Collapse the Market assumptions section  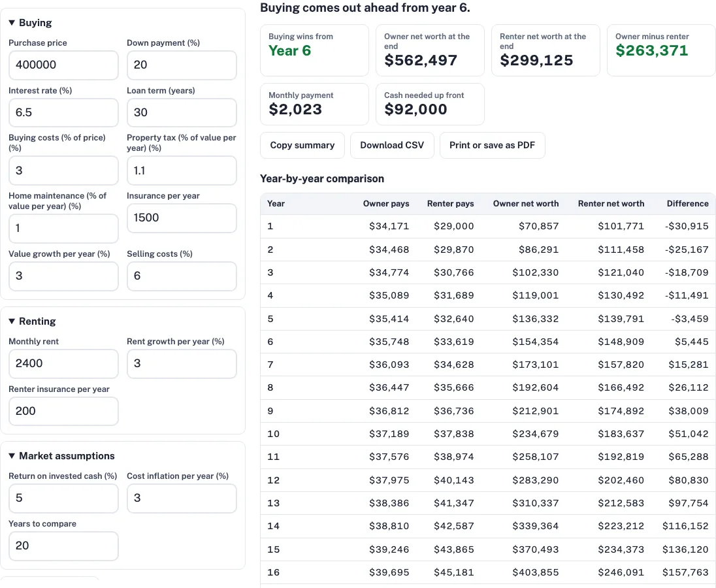coord(61,456)
